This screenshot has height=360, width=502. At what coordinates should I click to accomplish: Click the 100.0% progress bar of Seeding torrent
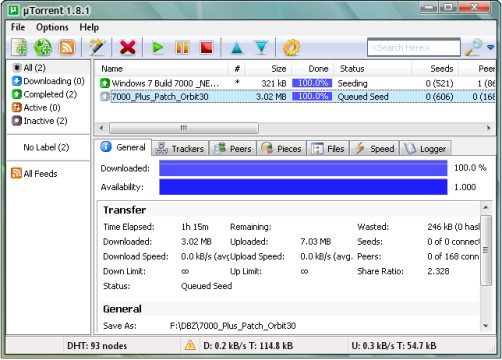coord(312,83)
